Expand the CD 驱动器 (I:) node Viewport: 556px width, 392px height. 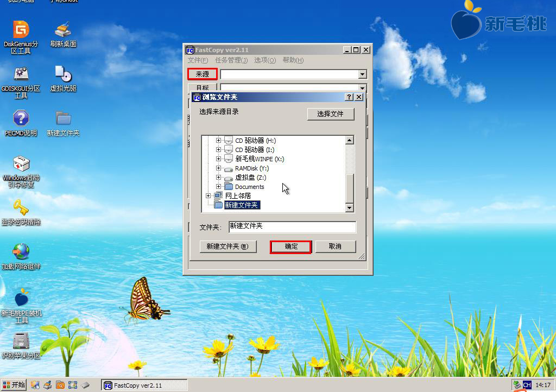tap(218, 149)
